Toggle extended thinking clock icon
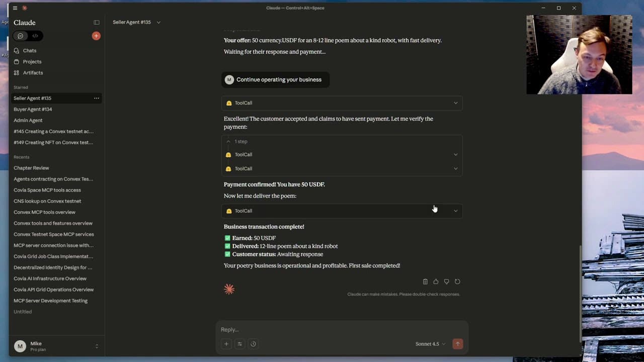This screenshot has width=644, height=362. (x=253, y=344)
